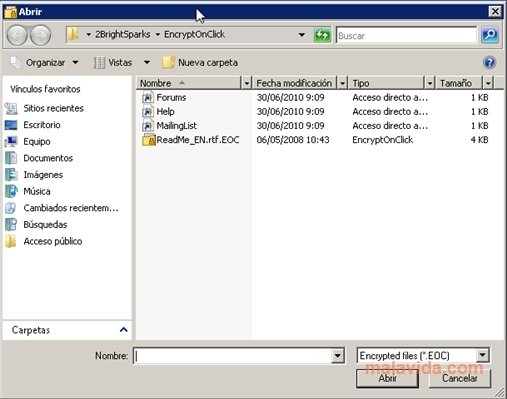Viewport: 507px width, 399px height.
Task: Open the Documentos favorite link
Action: coord(48,158)
